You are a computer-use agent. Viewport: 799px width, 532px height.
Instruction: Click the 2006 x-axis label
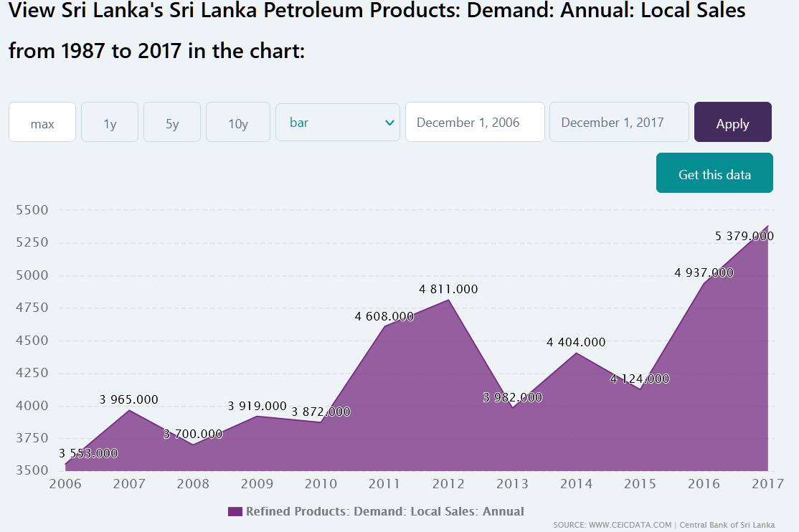click(65, 484)
